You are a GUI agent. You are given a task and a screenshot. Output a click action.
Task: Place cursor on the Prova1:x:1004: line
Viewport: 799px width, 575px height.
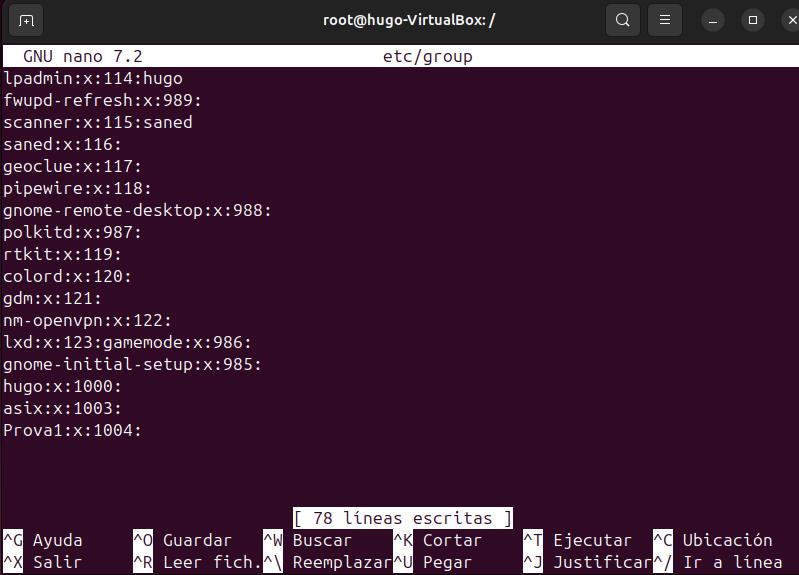[x=73, y=430]
